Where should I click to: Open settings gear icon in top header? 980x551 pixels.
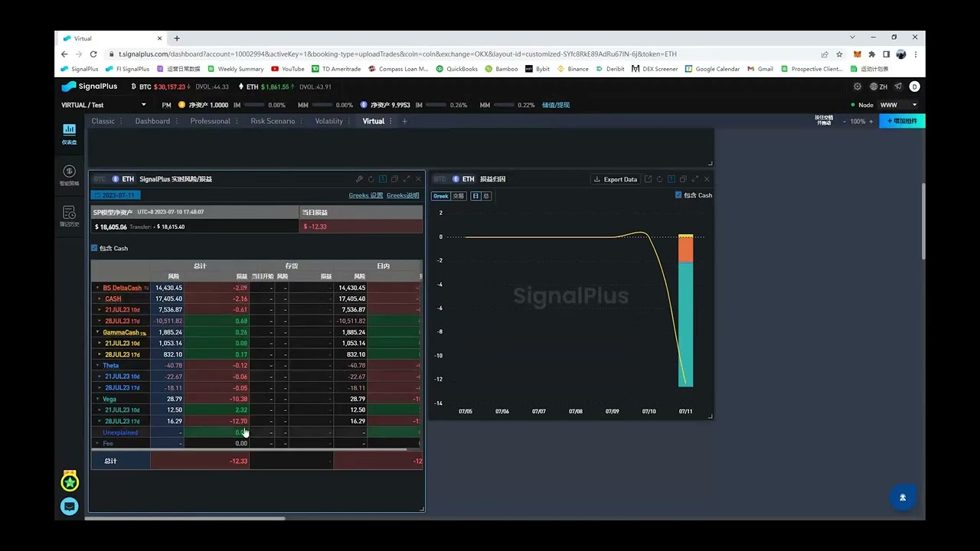859,86
